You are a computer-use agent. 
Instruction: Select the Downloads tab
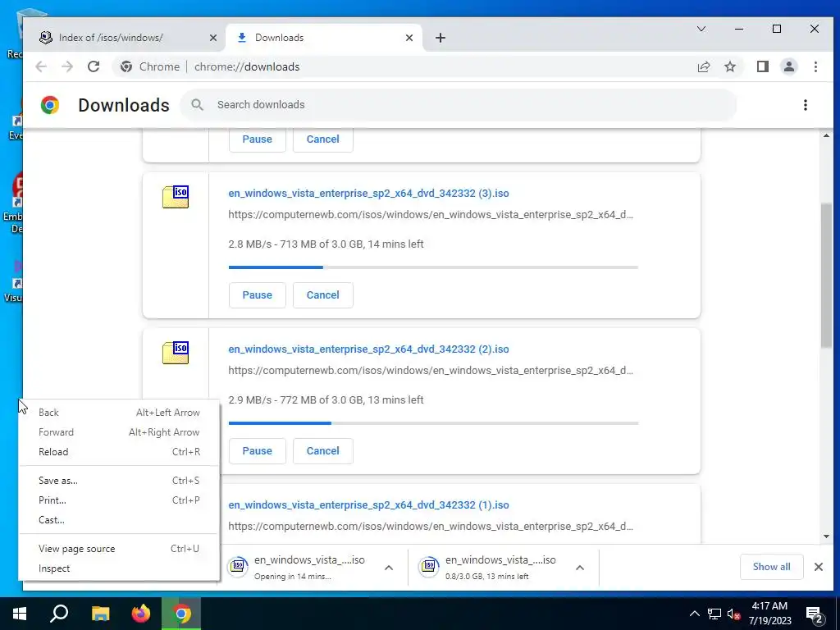(x=325, y=38)
